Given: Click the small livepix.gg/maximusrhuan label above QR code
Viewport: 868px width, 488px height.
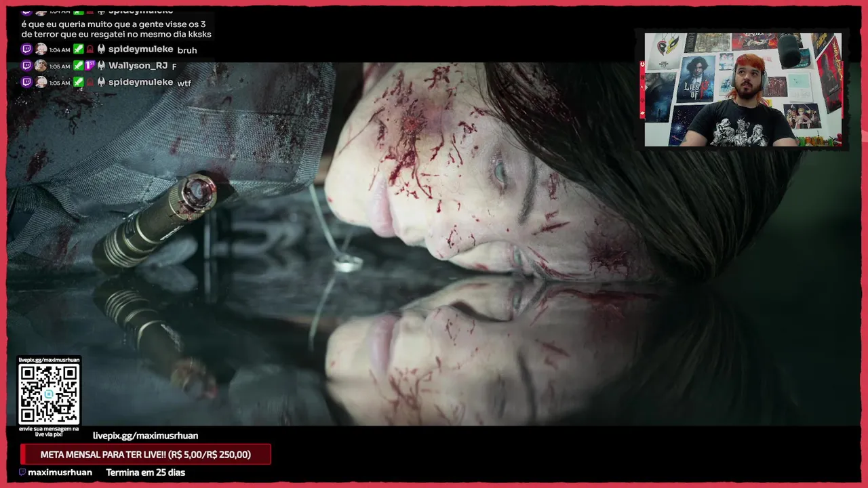Looking at the screenshot, I should tap(49, 360).
